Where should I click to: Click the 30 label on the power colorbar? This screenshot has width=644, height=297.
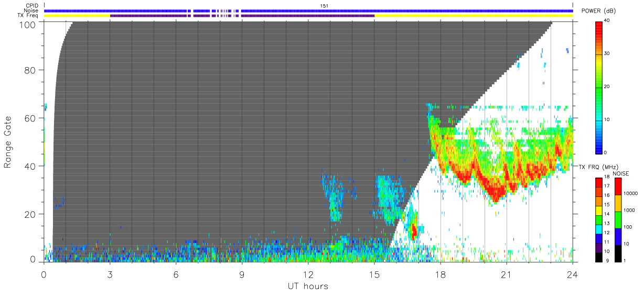pyautogui.click(x=607, y=53)
